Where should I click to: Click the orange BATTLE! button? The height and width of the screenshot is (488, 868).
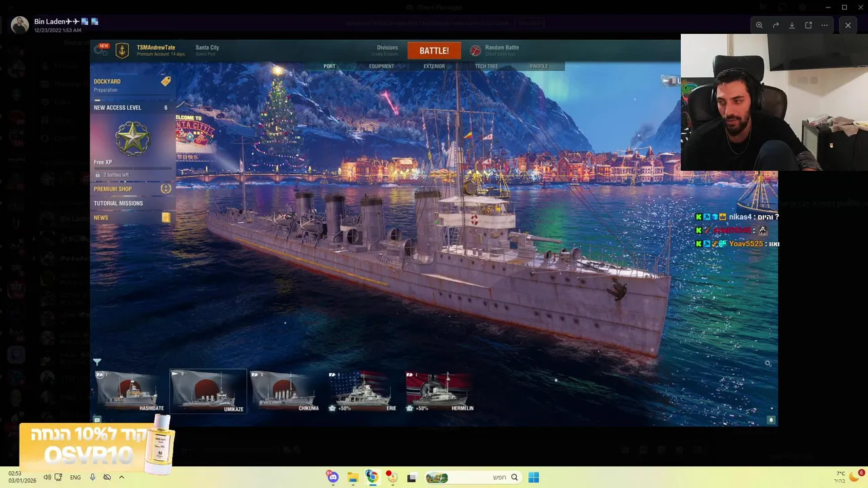point(434,51)
